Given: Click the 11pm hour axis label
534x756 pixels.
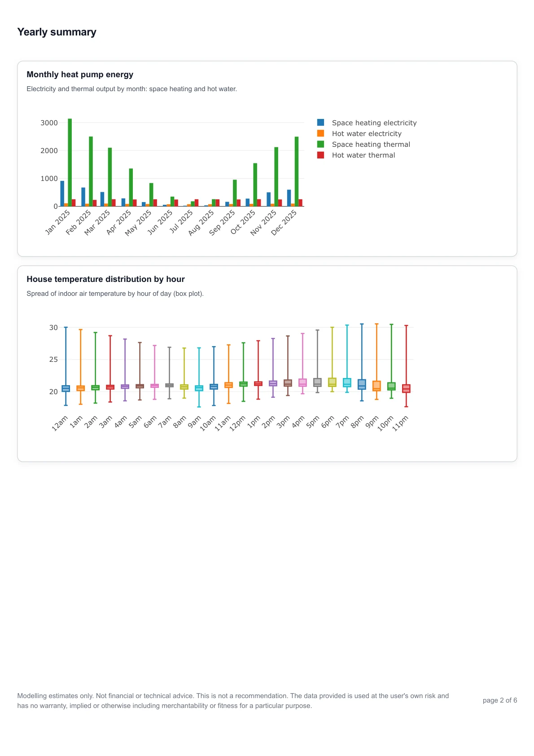Looking at the screenshot, I should click(x=401, y=423).
